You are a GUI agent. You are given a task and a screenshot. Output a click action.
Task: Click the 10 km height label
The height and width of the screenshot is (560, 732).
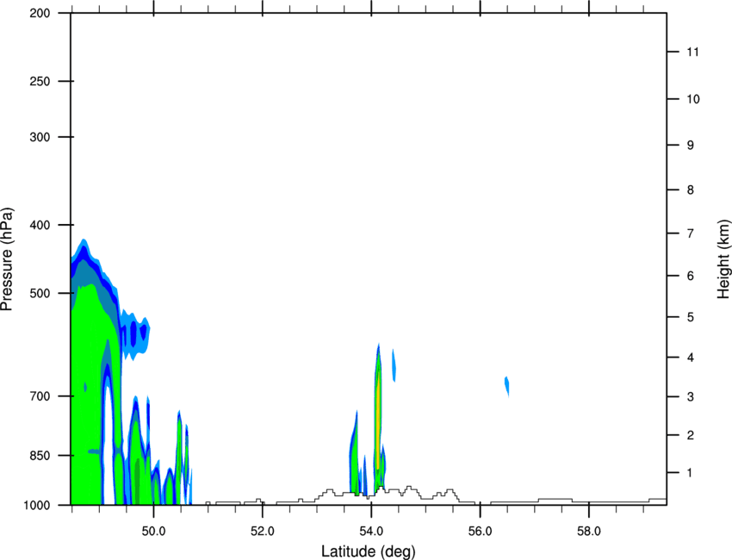[x=693, y=99]
